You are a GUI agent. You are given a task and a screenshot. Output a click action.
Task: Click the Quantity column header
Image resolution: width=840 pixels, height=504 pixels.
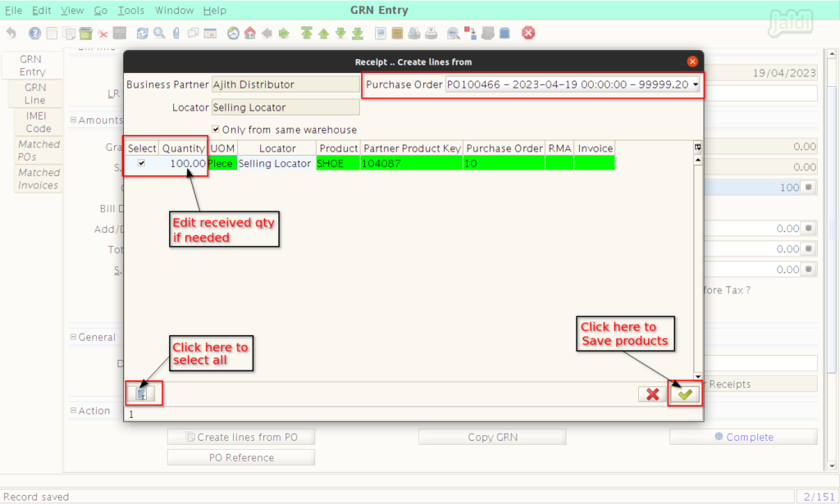coord(183,148)
